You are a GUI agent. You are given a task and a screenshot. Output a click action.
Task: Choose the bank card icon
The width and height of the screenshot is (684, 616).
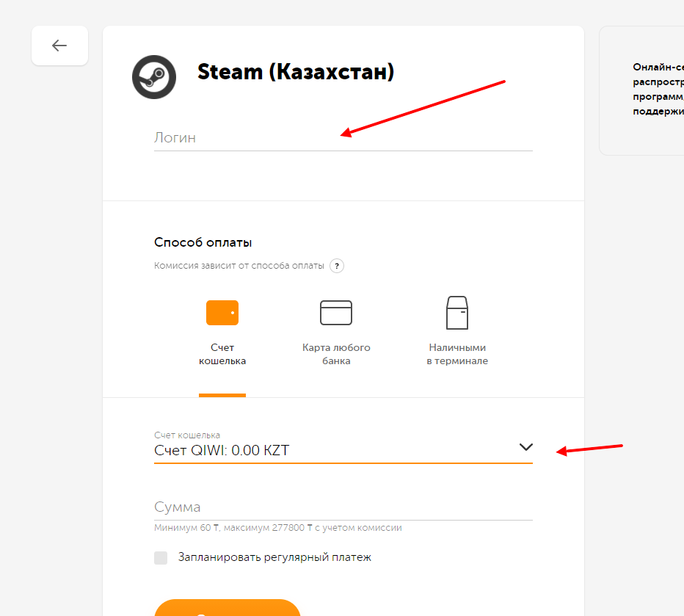pos(336,313)
